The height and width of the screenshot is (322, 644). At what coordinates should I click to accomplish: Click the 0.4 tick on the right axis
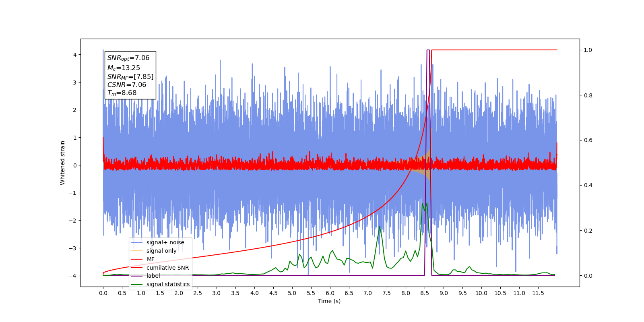pyautogui.click(x=588, y=186)
